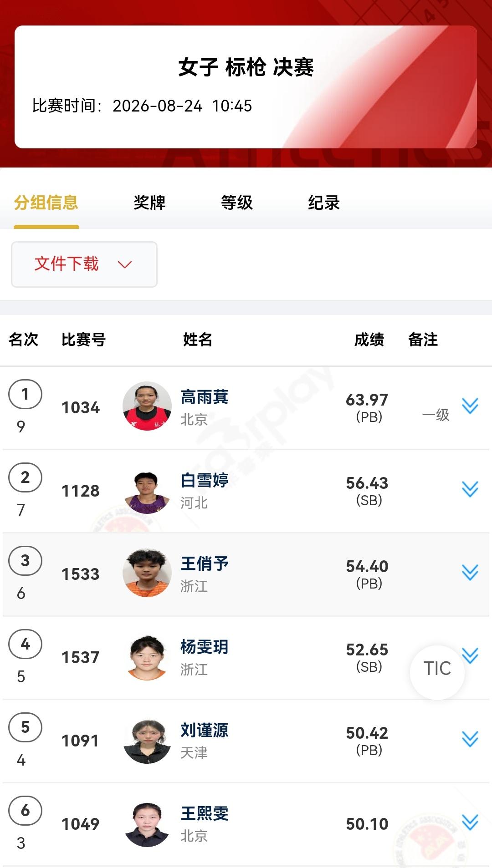View 杨雯玥's profile picture
The image size is (492, 868).
[147, 657]
